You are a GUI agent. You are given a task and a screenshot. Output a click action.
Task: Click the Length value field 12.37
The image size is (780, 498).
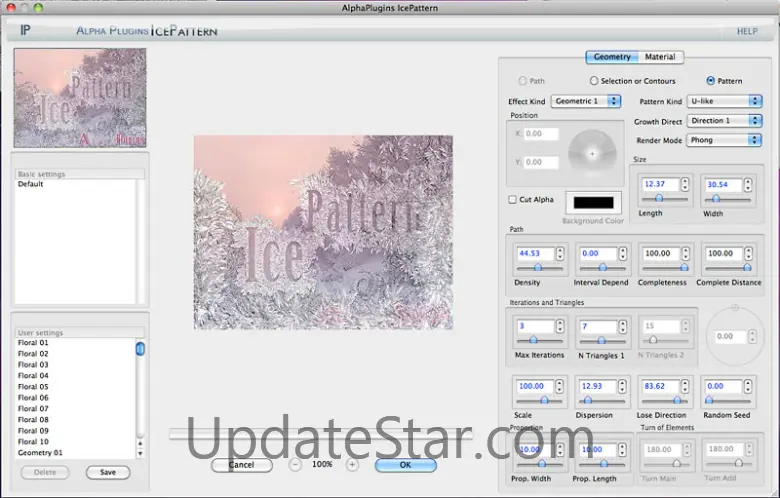(660, 184)
